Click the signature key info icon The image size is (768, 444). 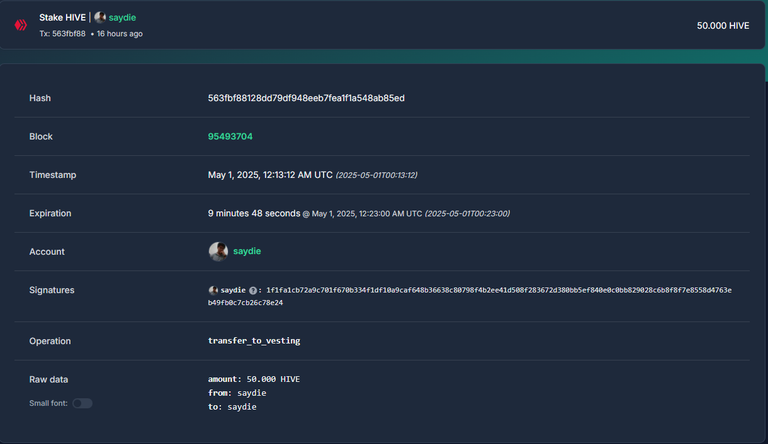pyautogui.click(x=253, y=291)
